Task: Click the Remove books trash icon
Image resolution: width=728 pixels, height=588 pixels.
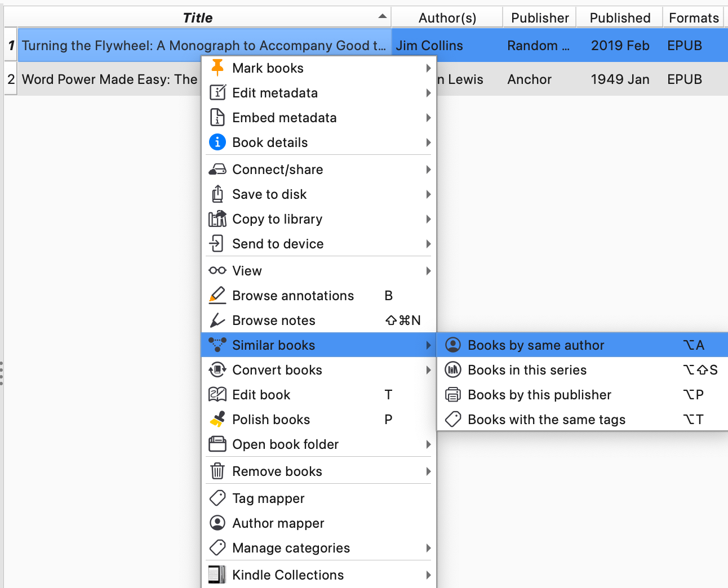Action: 217,471
